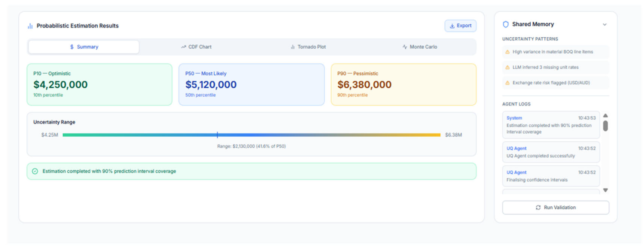Open the System log entry at 10:43:53
This screenshot has height=249, width=644.
551,125
